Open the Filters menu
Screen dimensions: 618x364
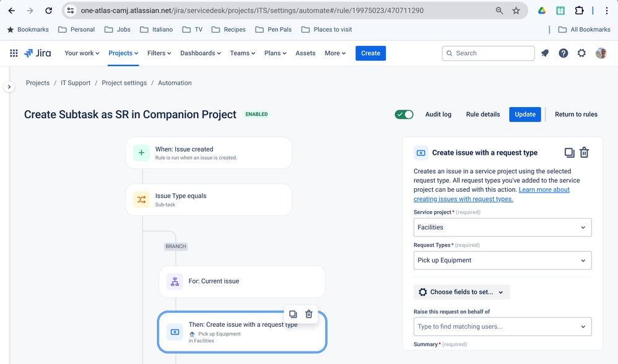coord(159,53)
